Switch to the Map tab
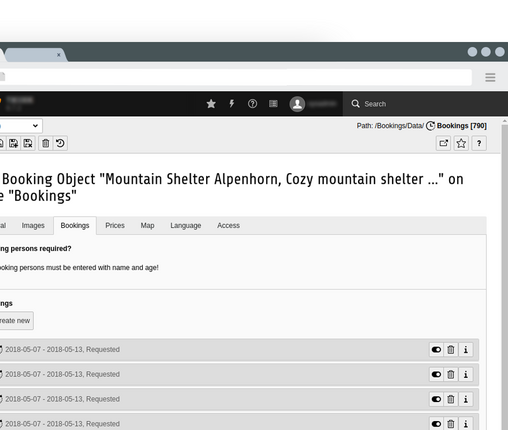The image size is (508, 430). tap(147, 226)
